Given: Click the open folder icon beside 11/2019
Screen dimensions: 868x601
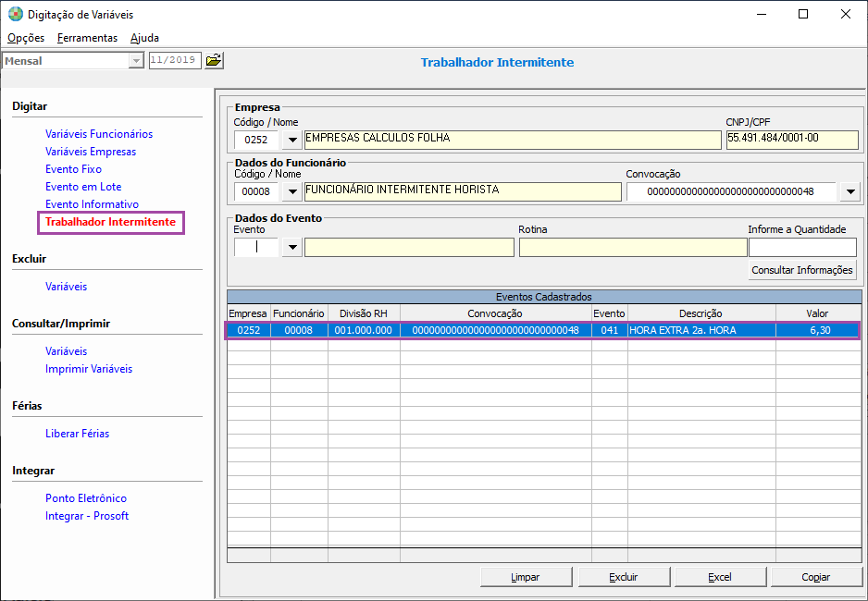Looking at the screenshot, I should click(214, 60).
